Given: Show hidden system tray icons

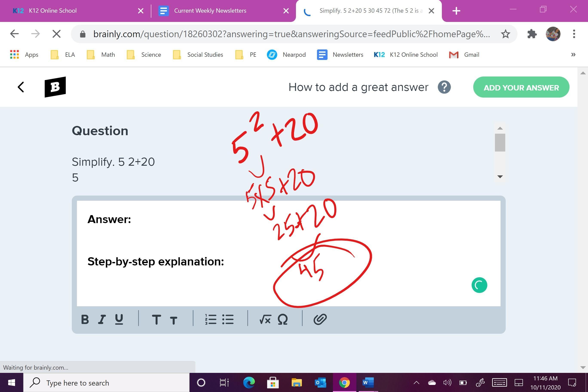Looking at the screenshot, I should (416, 383).
